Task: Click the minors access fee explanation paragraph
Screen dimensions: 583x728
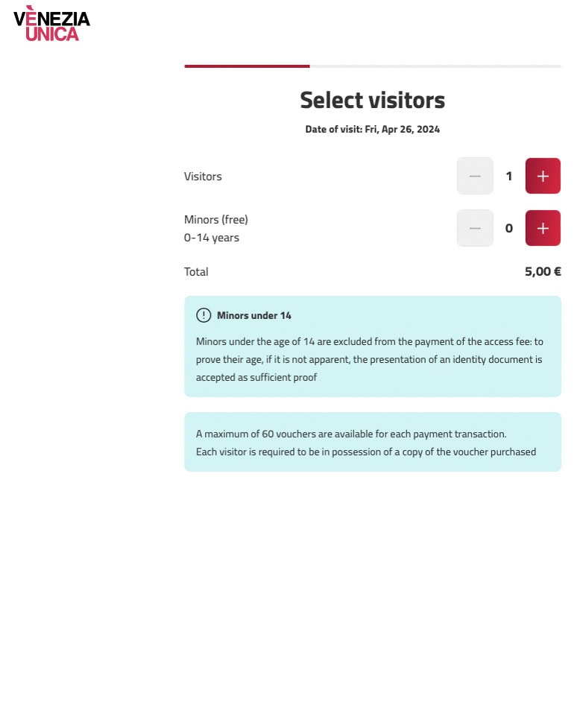Action: (369, 359)
